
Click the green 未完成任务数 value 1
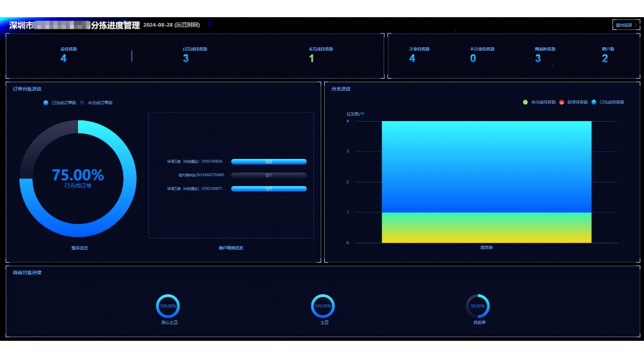tap(311, 59)
